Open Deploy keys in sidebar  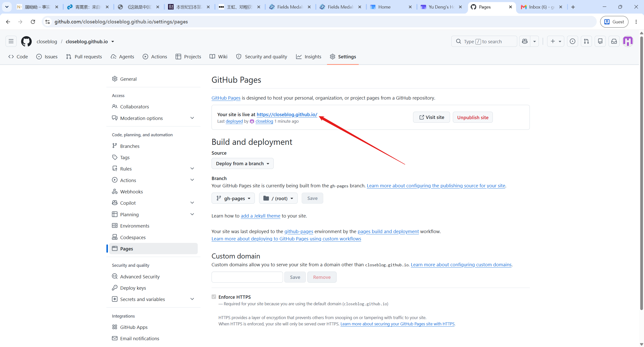click(153, 288)
